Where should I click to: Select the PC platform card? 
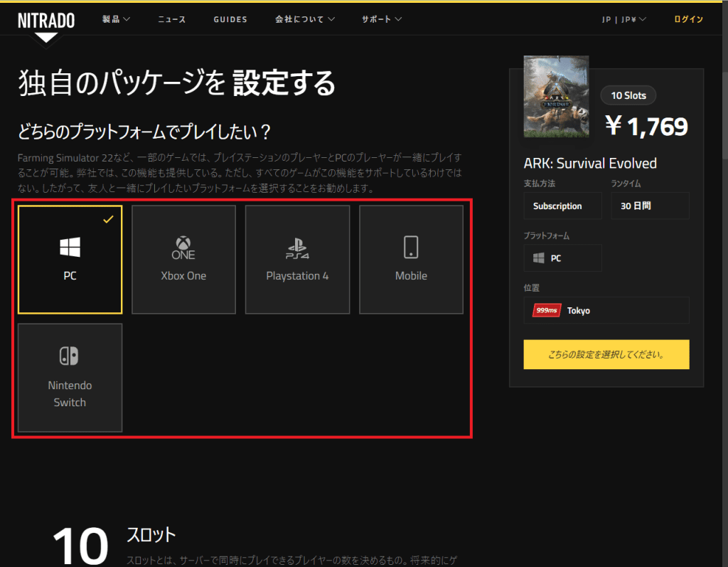tap(70, 260)
